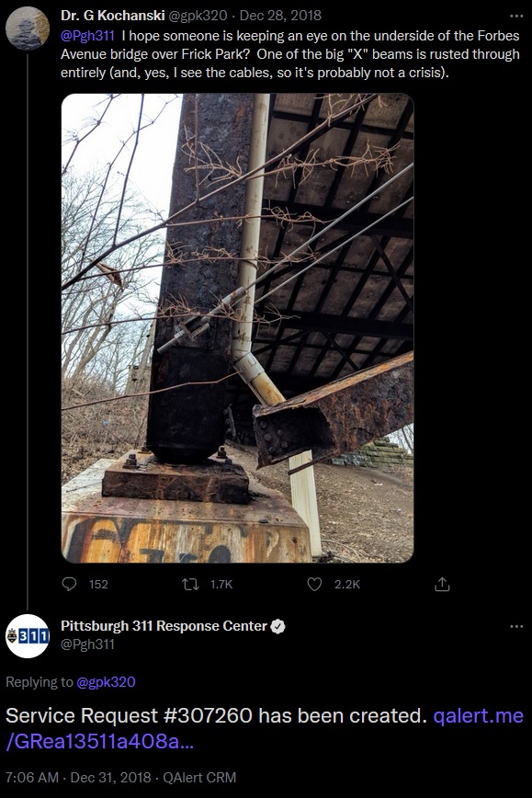
Task: Click the Dr. G Kochanski display name
Action: pos(112,16)
